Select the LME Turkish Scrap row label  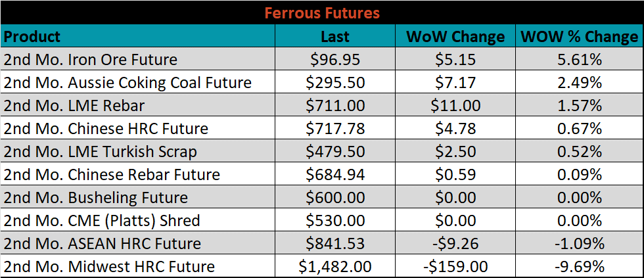(138, 151)
